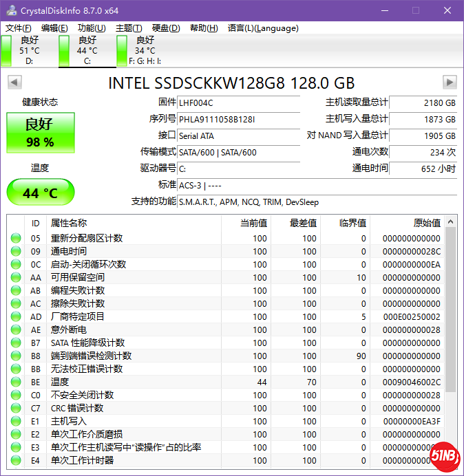Click the firmware LHF004C field

(238, 102)
